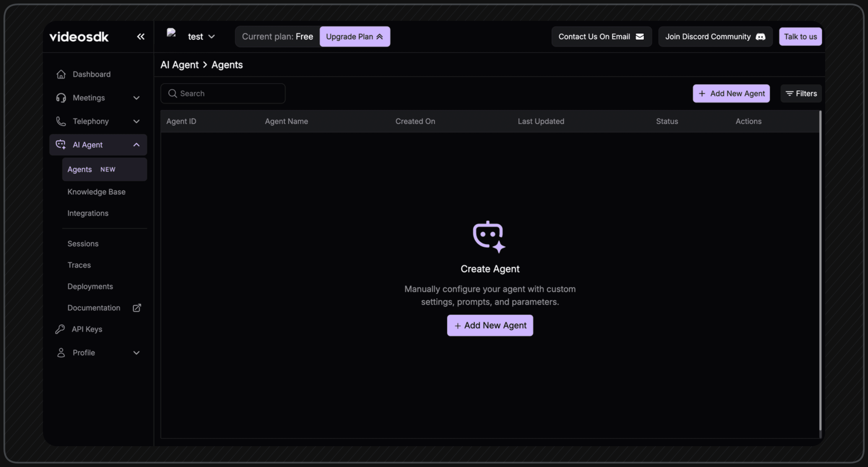
Task: Select the Meetings headset icon
Action: (61, 98)
